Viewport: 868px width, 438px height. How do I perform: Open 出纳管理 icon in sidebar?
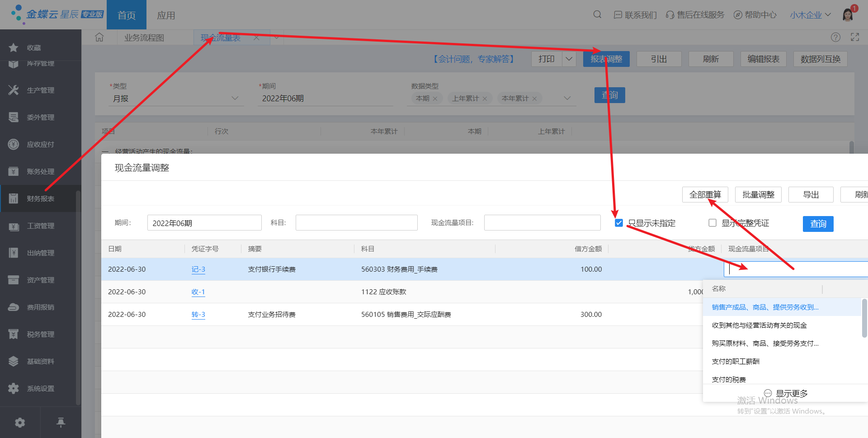(x=14, y=253)
